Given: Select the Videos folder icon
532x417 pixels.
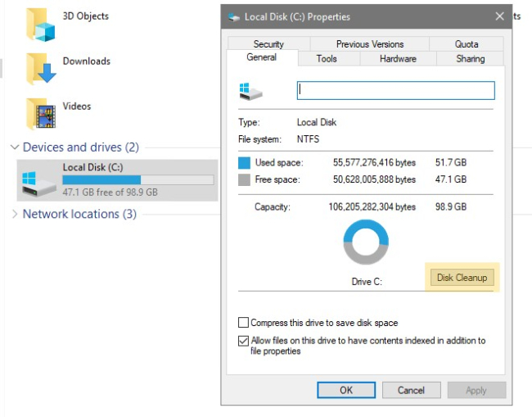Looking at the screenshot, I should coord(41,114).
